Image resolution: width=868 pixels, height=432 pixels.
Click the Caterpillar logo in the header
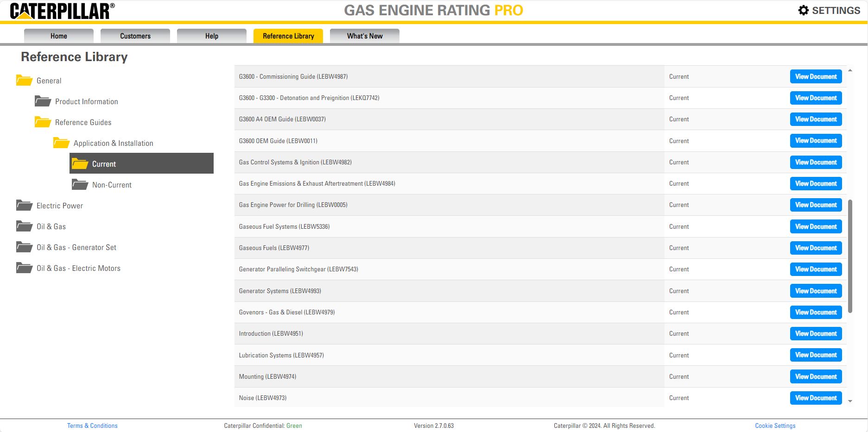pyautogui.click(x=63, y=10)
